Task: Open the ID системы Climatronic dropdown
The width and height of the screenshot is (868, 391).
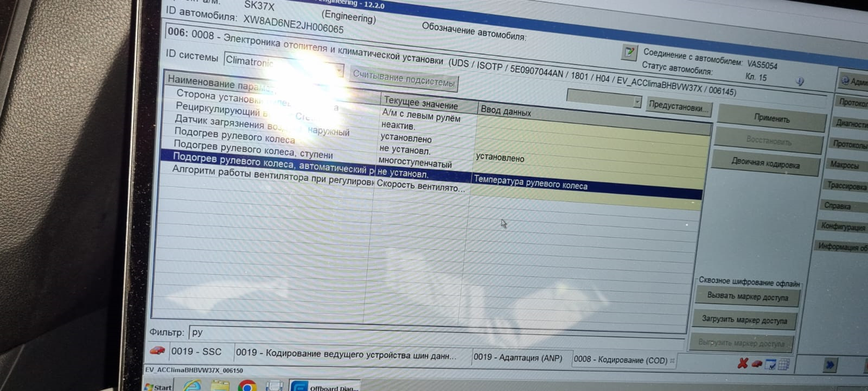Action: click(284, 65)
